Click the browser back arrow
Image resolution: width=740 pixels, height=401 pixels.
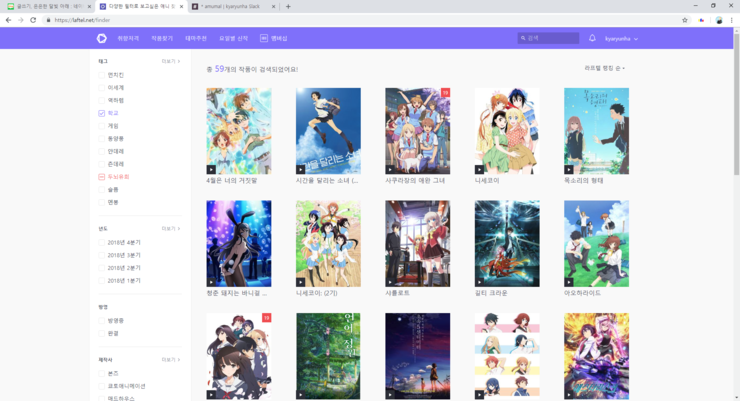pyautogui.click(x=8, y=20)
